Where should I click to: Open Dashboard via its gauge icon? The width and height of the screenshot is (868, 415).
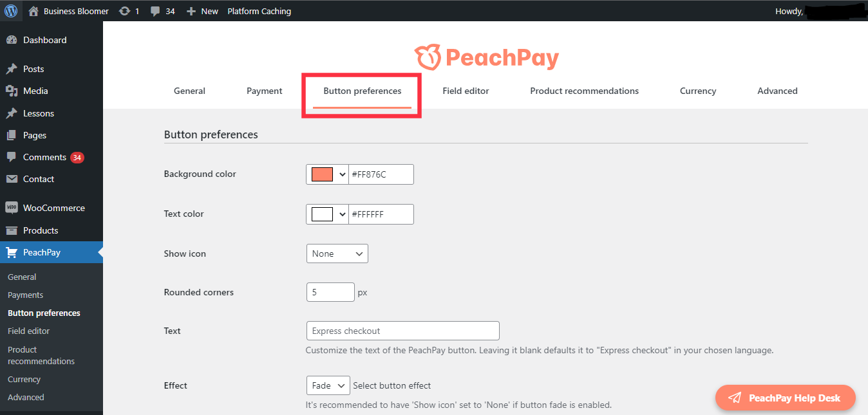12,40
